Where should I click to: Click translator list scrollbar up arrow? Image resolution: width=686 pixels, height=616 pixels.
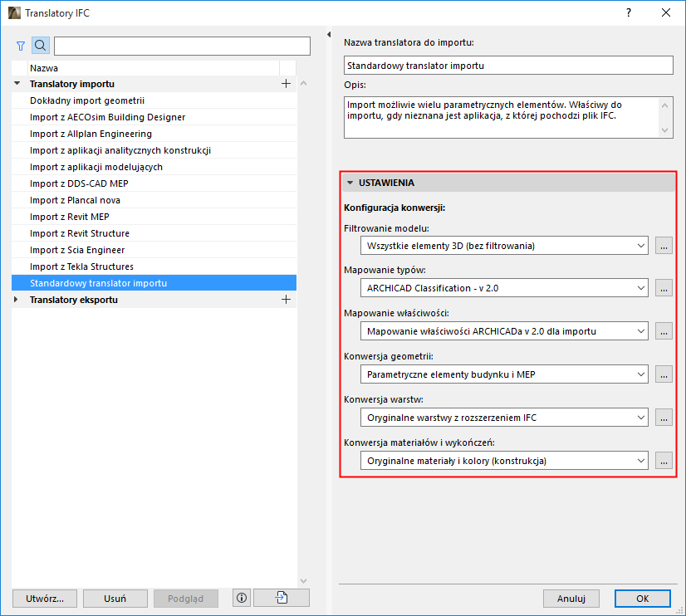click(x=304, y=83)
